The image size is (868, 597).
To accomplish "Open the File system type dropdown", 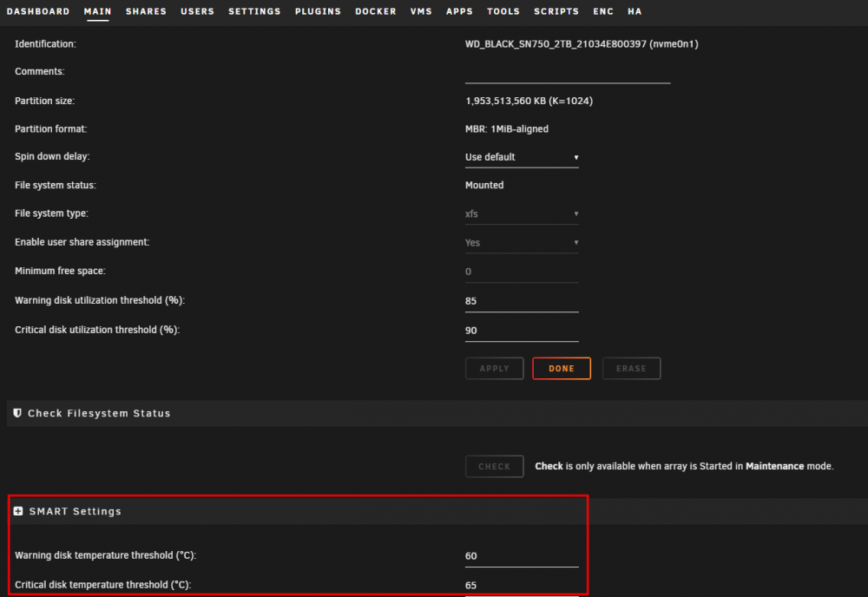I will tap(522, 213).
